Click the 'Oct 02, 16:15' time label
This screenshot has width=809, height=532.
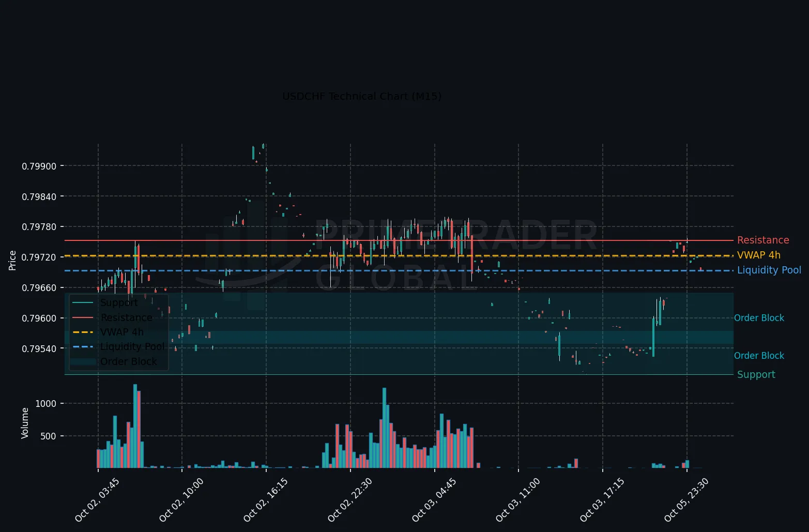[266, 500]
